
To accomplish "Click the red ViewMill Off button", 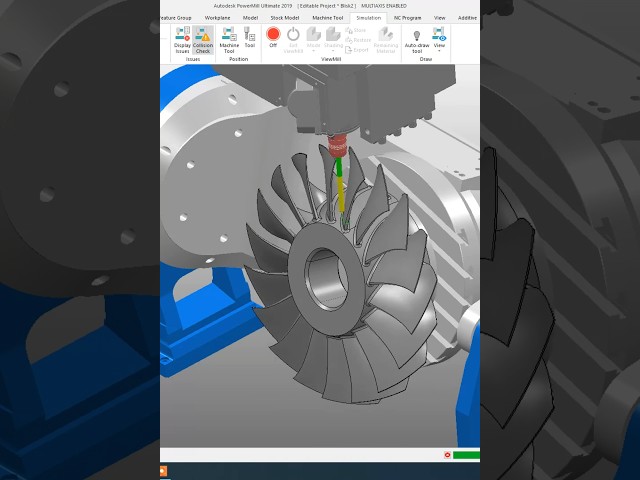I will point(273,37).
